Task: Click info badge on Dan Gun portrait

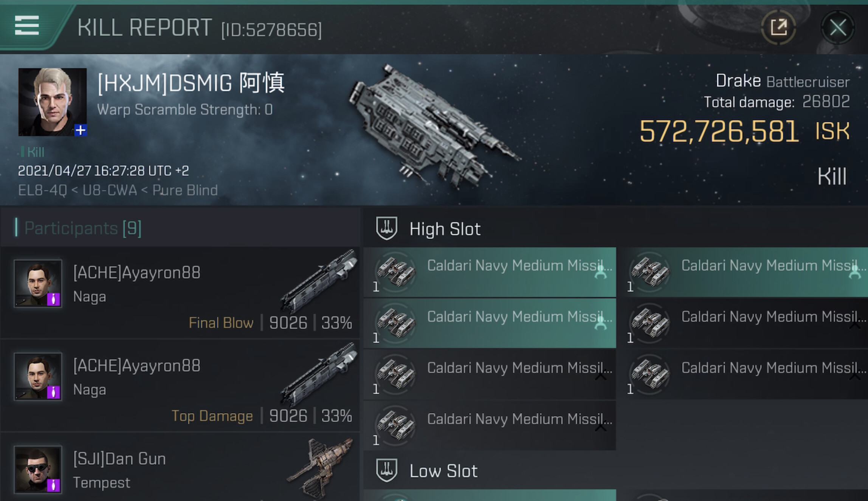Action: tap(54, 485)
